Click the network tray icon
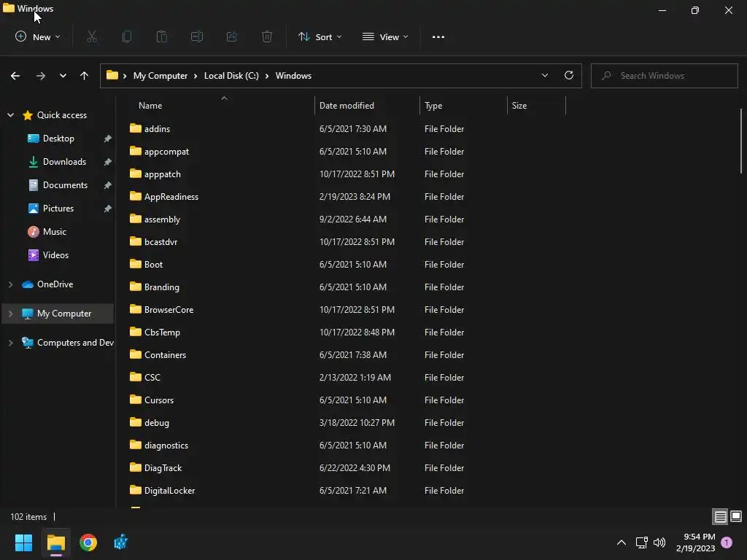The width and height of the screenshot is (747, 560). [641, 542]
